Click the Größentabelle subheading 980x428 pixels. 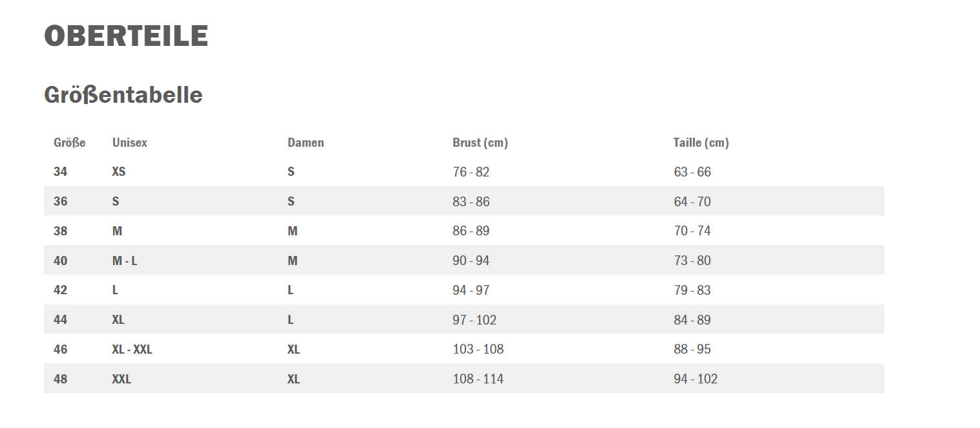[123, 95]
